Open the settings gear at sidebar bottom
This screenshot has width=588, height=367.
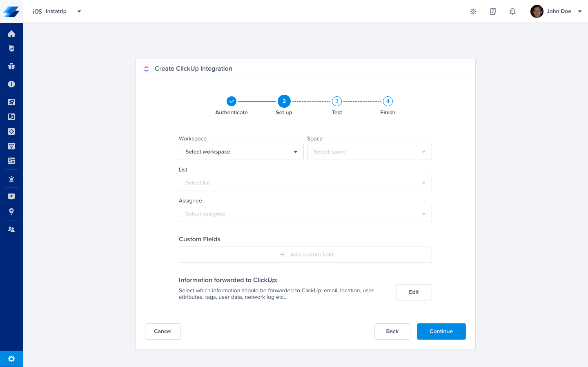pos(11,359)
